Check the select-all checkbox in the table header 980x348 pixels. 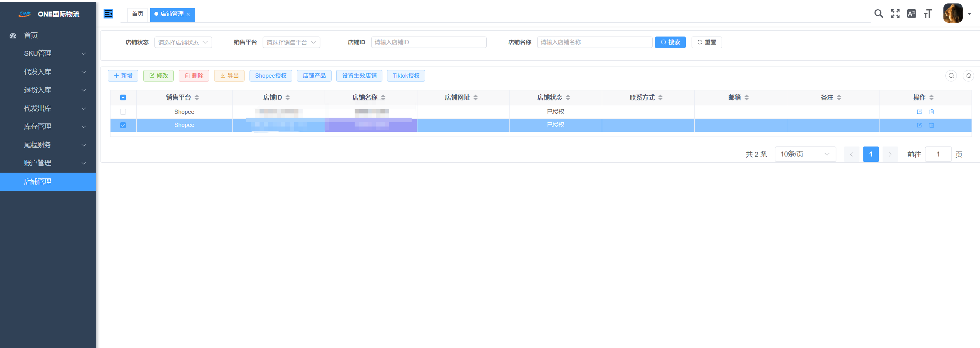coord(123,97)
